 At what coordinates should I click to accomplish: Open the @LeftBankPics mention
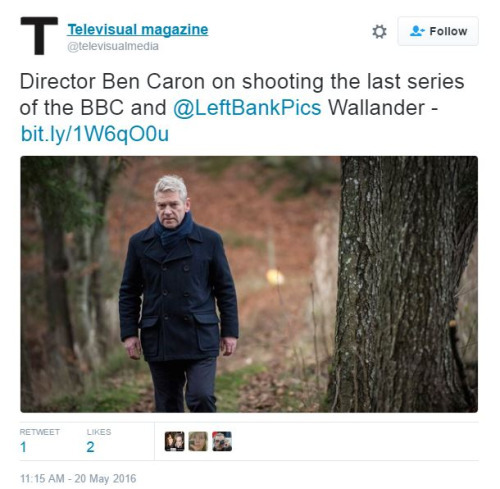tap(247, 108)
